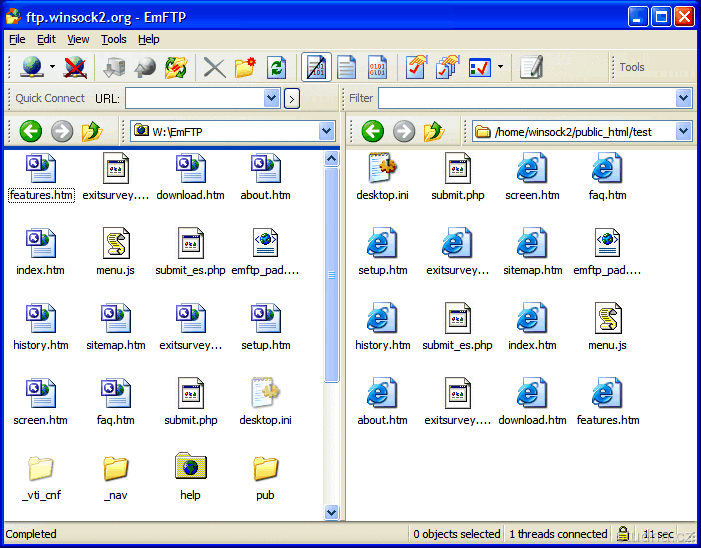Click the Delete X icon in toolbar
The height and width of the screenshot is (548, 701).
(x=214, y=67)
